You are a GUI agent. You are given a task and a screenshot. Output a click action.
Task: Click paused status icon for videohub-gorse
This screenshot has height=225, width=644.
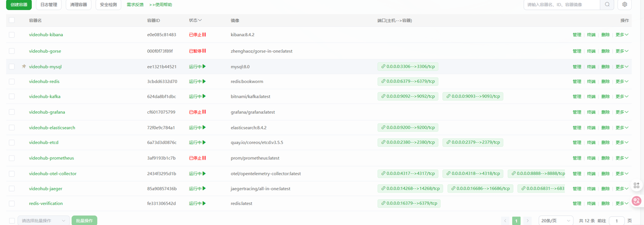click(x=204, y=51)
